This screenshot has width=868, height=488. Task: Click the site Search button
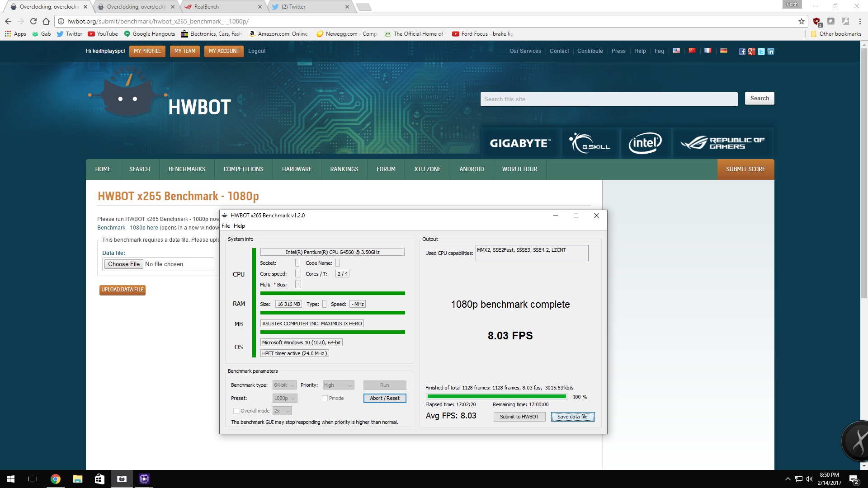759,99
